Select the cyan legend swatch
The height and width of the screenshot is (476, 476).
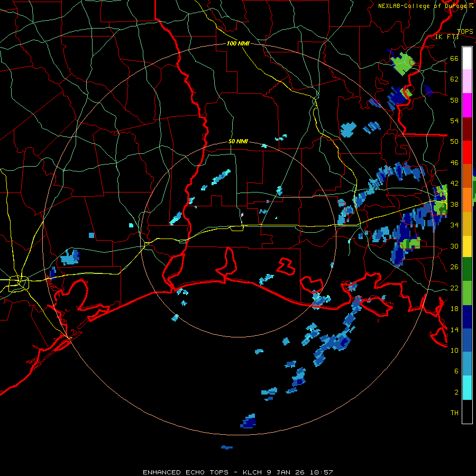pyautogui.click(x=467, y=388)
